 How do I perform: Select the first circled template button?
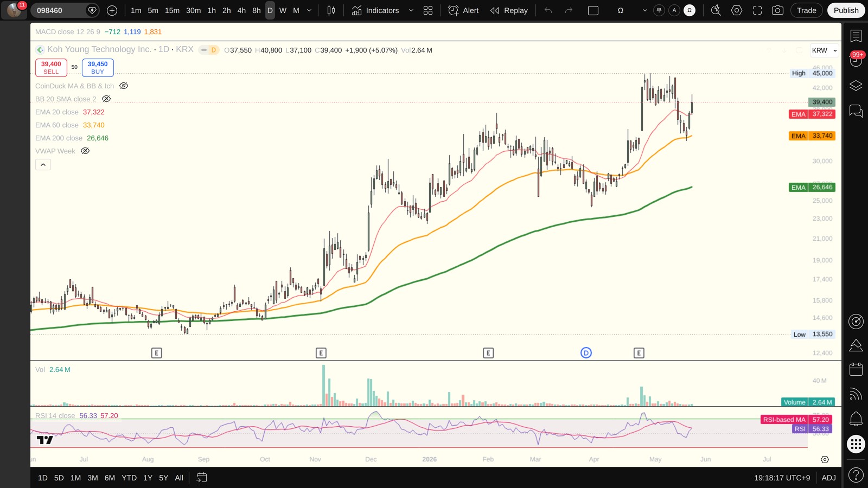click(x=659, y=10)
